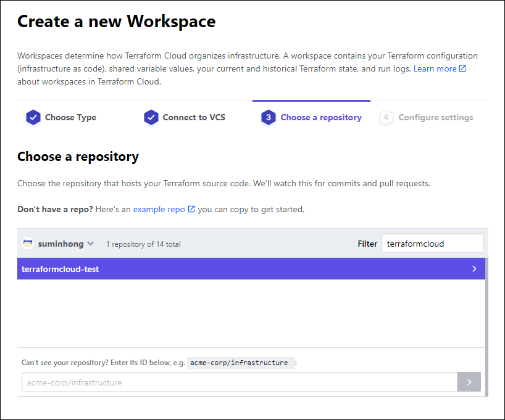
Task: Click the '1 repository of 14 total' text
Action: [143, 244]
